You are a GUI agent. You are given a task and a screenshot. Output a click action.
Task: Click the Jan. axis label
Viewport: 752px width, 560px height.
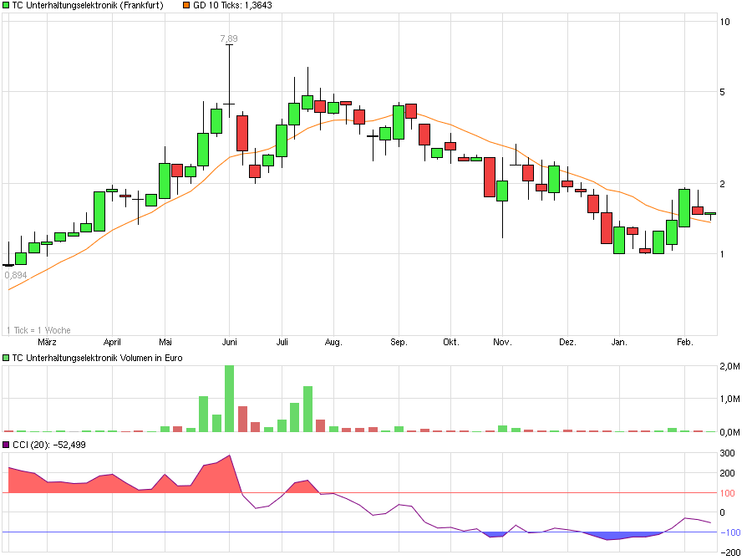tap(619, 342)
